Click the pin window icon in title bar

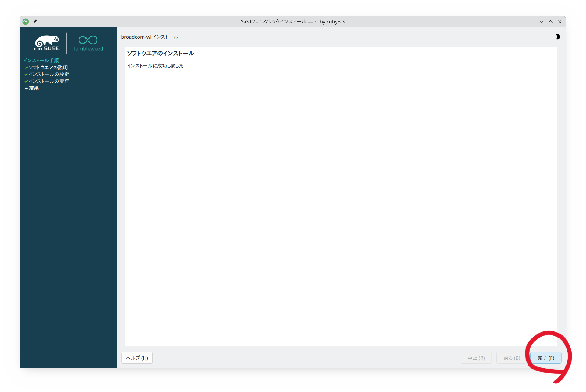(x=35, y=22)
